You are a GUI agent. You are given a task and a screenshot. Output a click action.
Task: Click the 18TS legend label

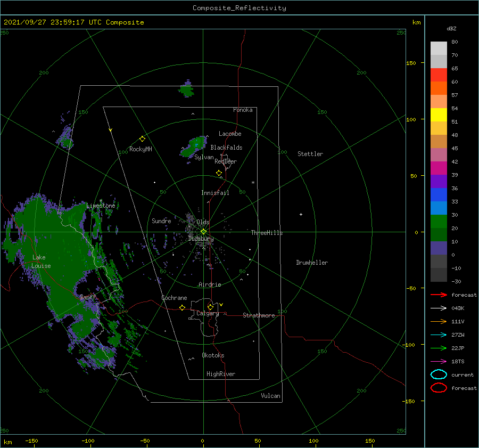coord(458,362)
